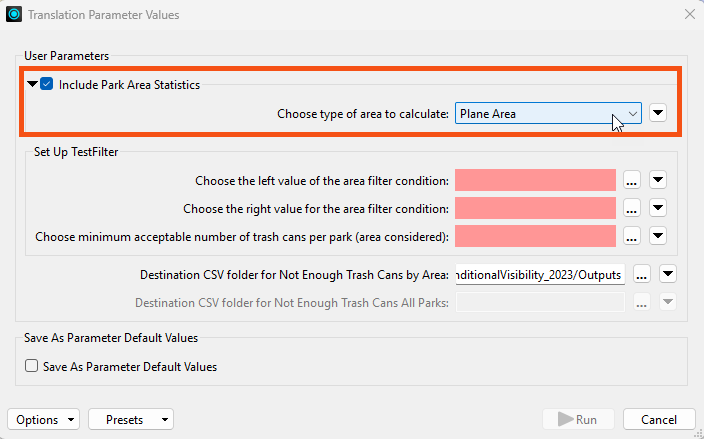Collapse the Include Park Area Statistics group
This screenshot has height=439, width=704.
click(32, 84)
